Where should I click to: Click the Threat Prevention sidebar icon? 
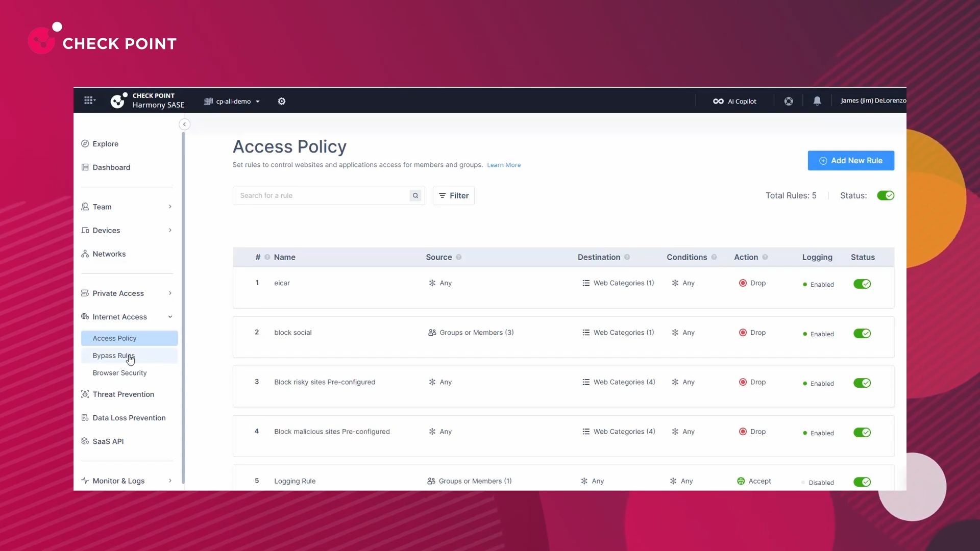point(85,394)
